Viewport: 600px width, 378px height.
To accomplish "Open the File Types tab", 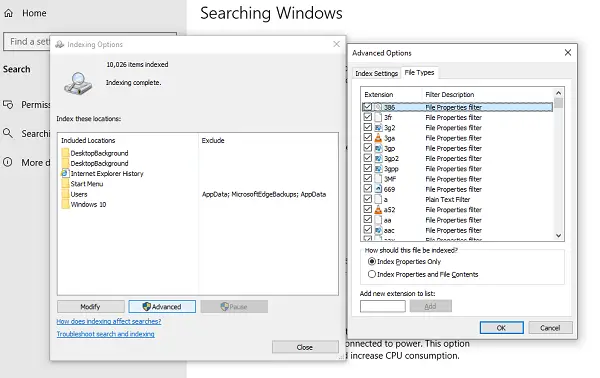I will pyautogui.click(x=419, y=72).
